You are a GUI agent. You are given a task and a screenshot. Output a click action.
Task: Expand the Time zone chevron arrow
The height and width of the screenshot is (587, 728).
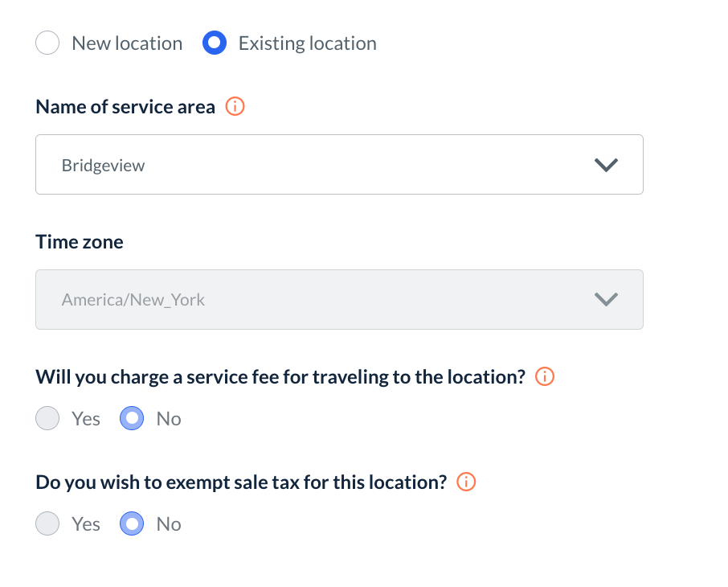pyautogui.click(x=605, y=300)
